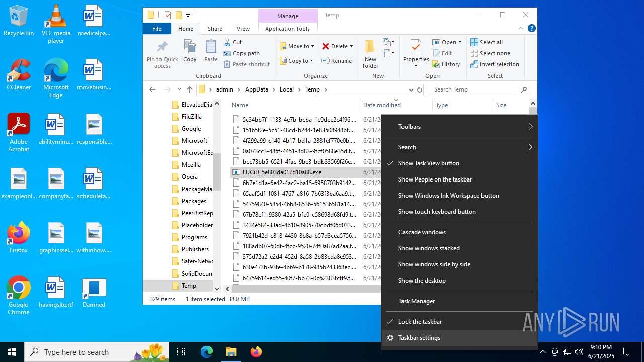The width and height of the screenshot is (644, 362).
Task: Open Recycle Bin desktop icon
Action: [19, 21]
